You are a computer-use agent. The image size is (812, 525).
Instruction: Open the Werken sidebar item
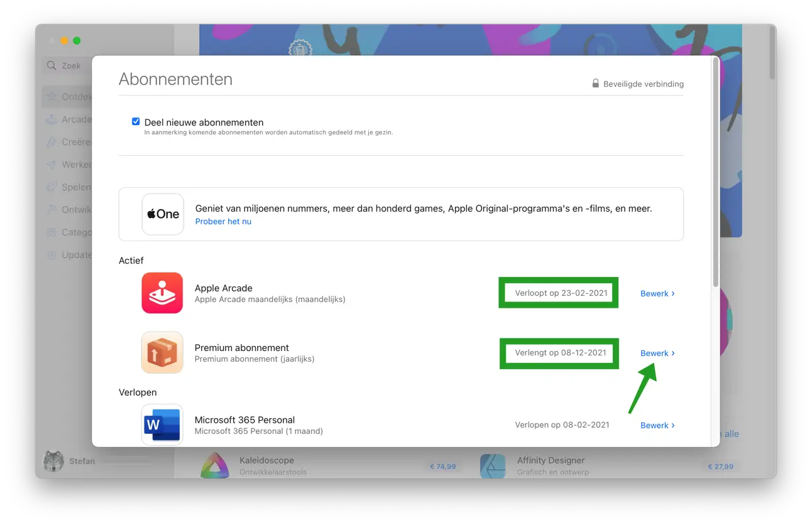tap(68, 165)
